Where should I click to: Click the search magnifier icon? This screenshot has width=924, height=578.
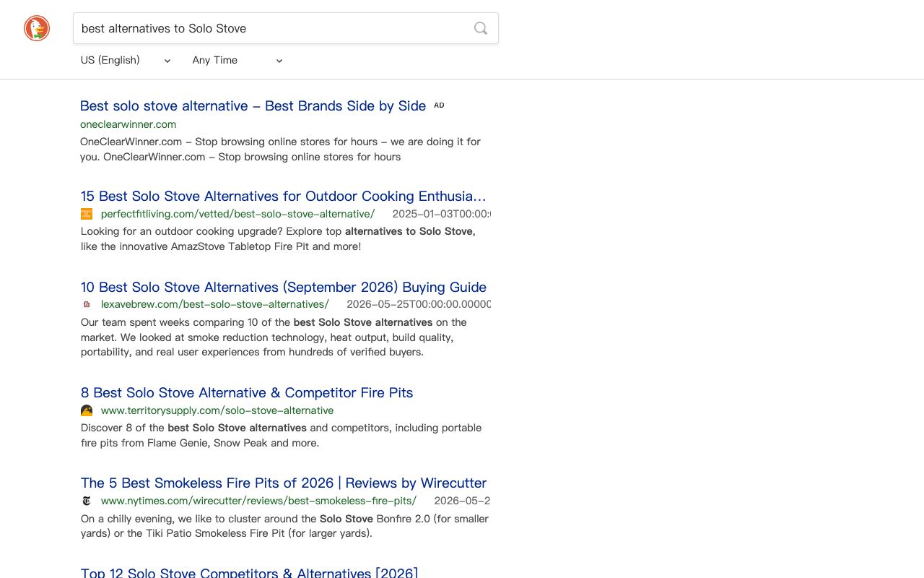point(481,28)
